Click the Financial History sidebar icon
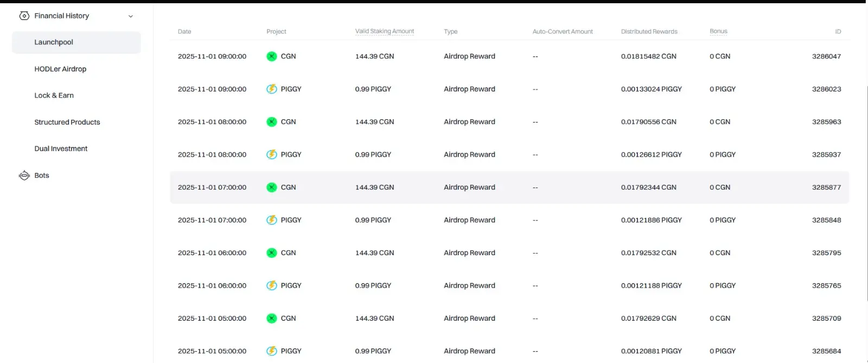The image size is (868, 363). pyautogui.click(x=24, y=16)
